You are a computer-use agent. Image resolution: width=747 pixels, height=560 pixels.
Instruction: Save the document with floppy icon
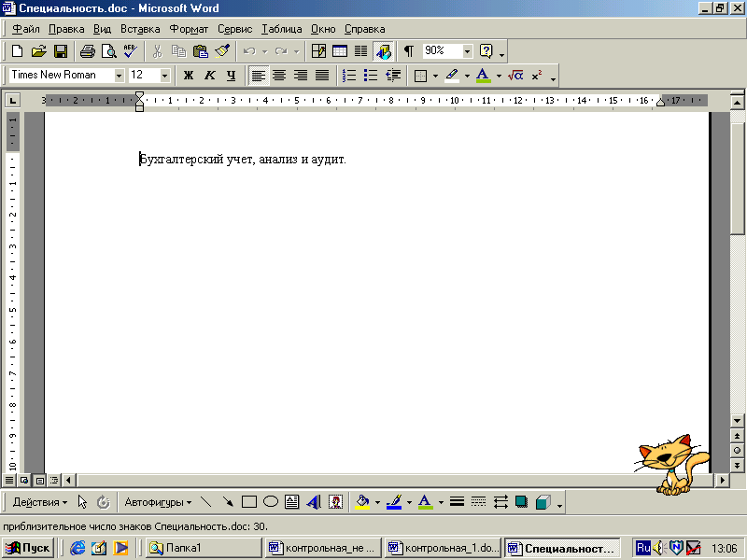pyautogui.click(x=61, y=51)
